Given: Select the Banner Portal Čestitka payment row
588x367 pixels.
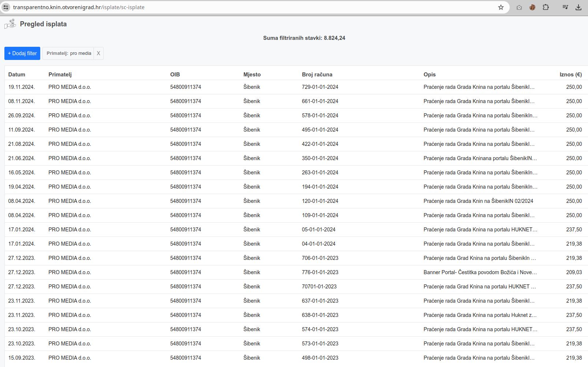Looking at the screenshot, I should 480,272.
